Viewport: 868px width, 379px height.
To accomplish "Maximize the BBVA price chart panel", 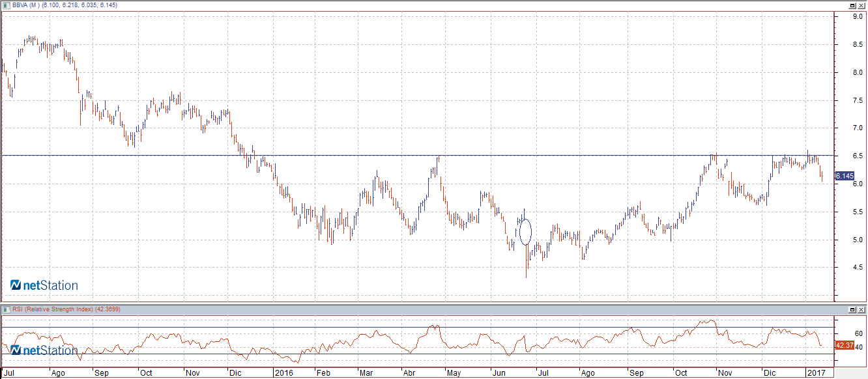I will pyautogui.click(x=852, y=5).
